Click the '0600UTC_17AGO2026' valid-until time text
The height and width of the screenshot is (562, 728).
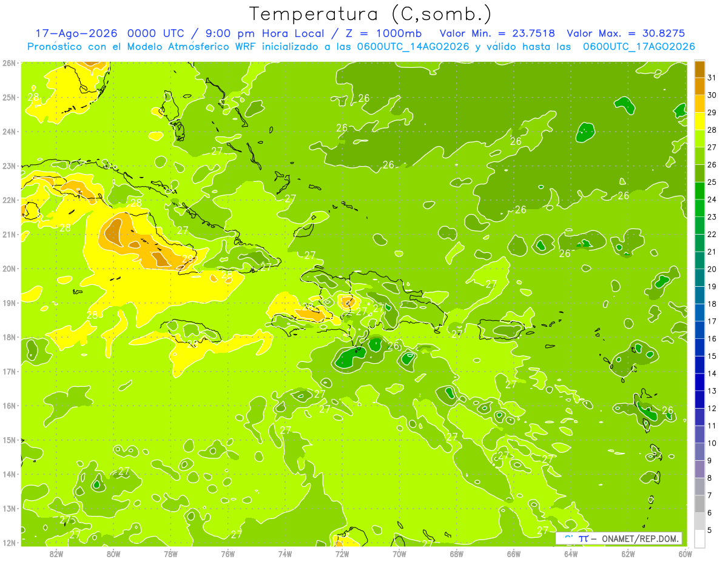pos(639,47)
